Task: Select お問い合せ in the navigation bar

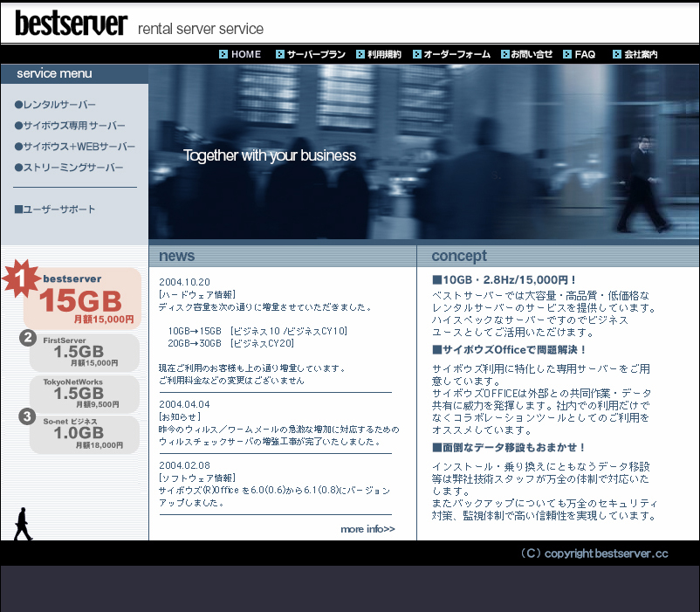Action: pyautogui.click(x=532, y=54)
